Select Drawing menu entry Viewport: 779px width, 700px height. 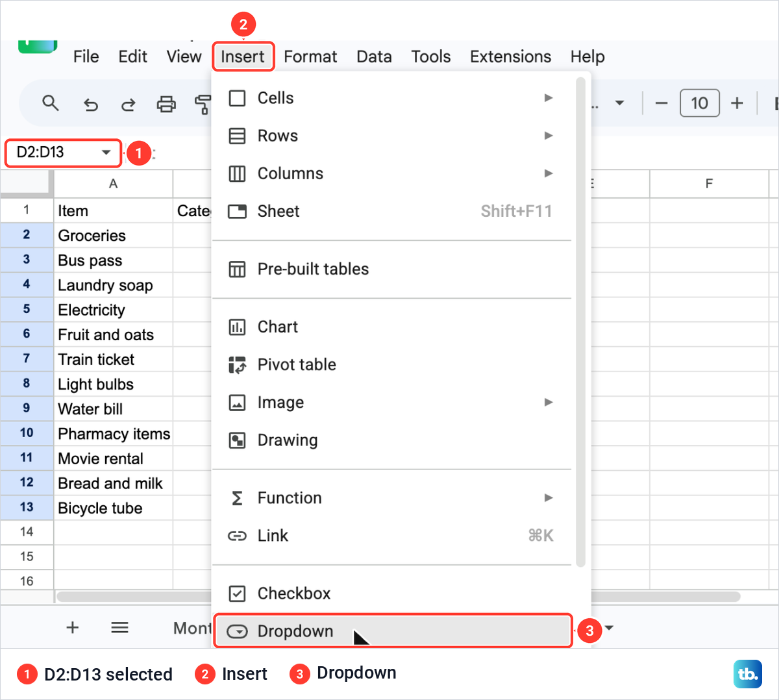392,440
